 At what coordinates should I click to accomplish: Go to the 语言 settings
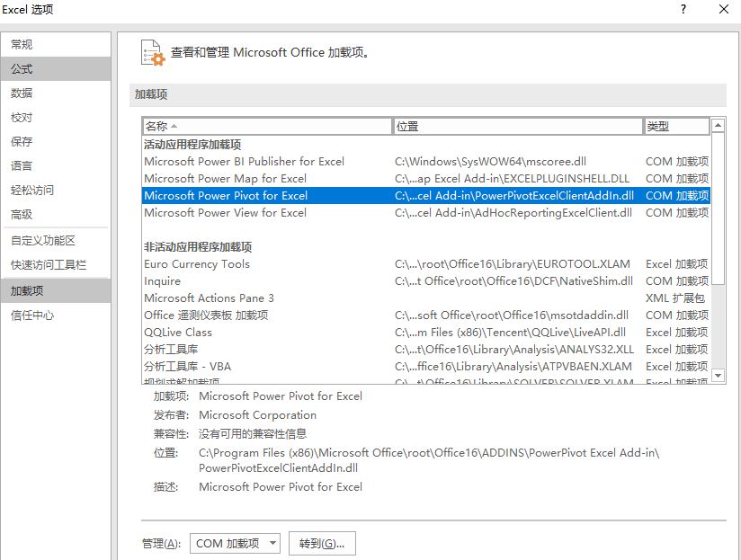56,165
